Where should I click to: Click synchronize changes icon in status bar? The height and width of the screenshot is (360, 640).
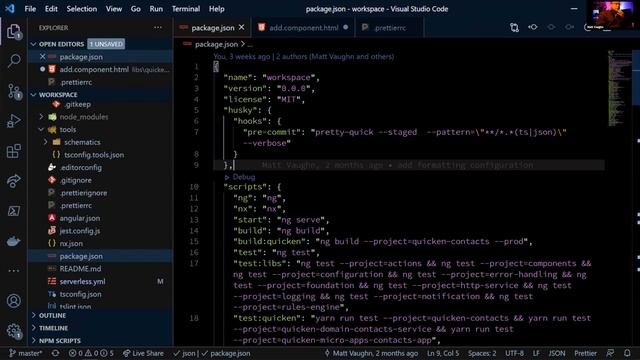pyautogui.click(x=56, y=353)
